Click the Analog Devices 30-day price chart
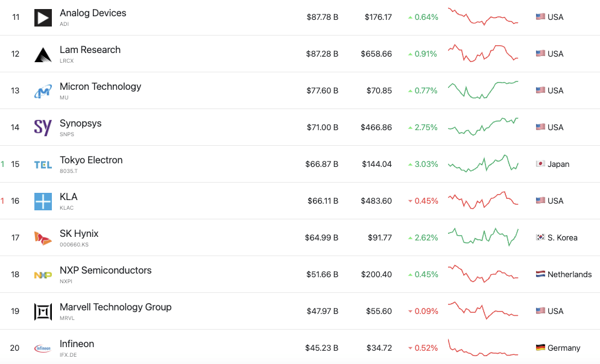The image size is (600, 364). tap(483, 16)
